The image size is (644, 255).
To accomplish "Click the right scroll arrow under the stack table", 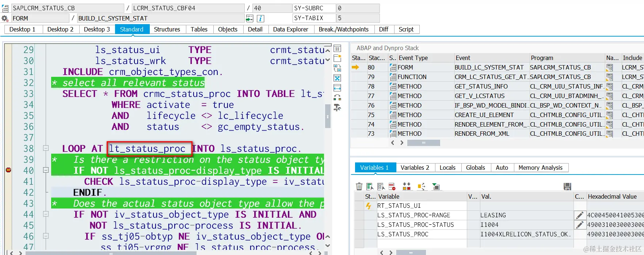I will click(402, 143).
